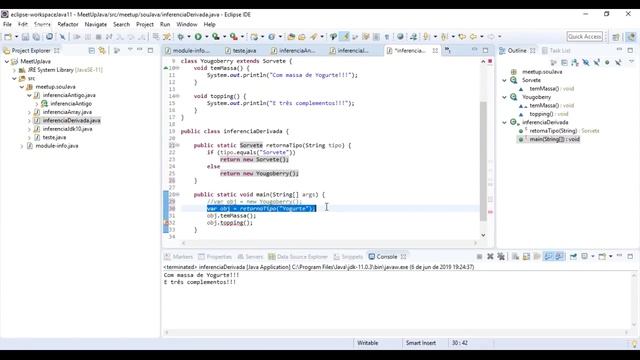Click the green Run button in toolbar
The width and height of the screenshot is (640, 360).
tap(198, 37)
